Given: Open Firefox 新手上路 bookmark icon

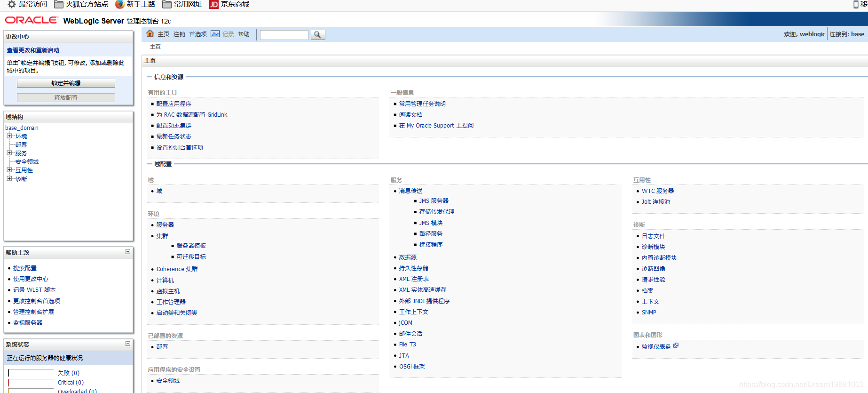Looking at the screenshot, I should [119, 4].
